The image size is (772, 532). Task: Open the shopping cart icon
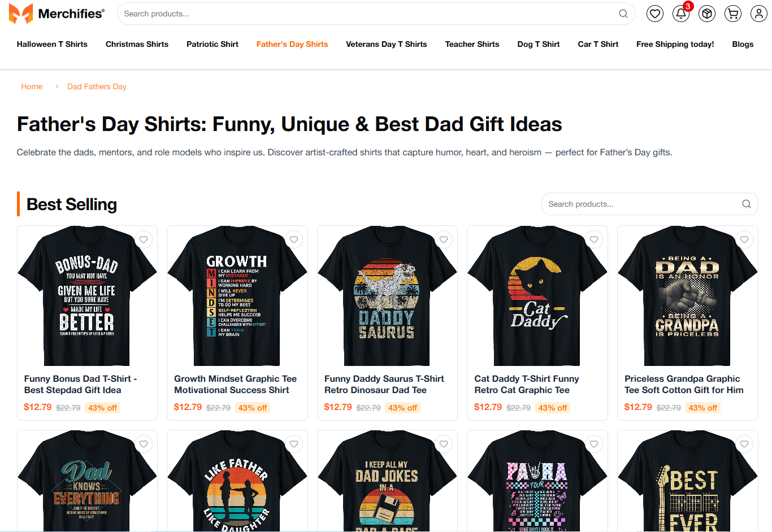(x=732, y=13)
